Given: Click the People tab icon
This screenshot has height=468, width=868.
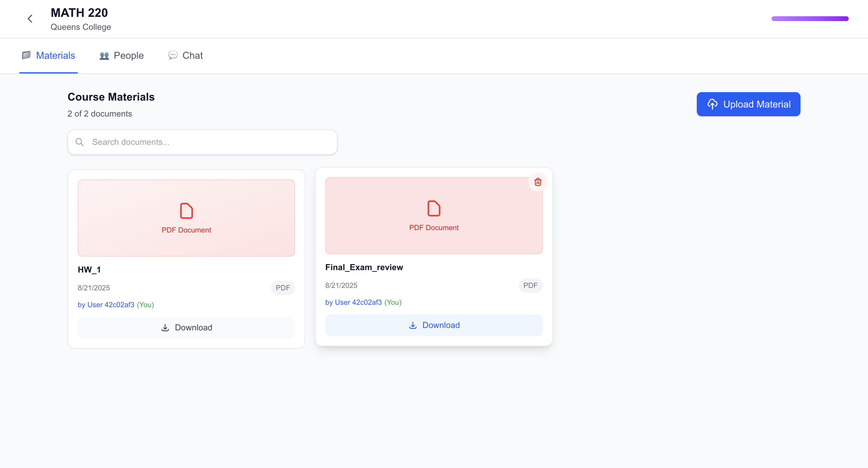Looking at the screenshot, I should click(x=104, y=55).
